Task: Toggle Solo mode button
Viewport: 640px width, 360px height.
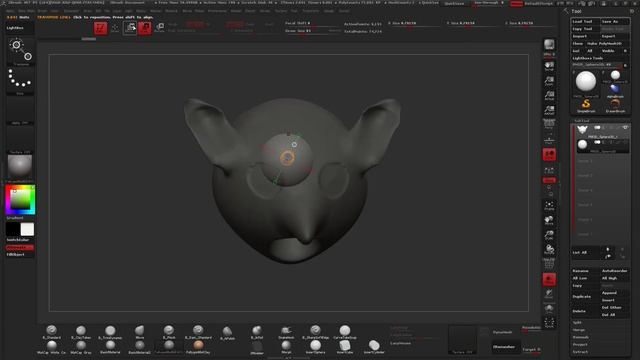Action: pos(549,309)
